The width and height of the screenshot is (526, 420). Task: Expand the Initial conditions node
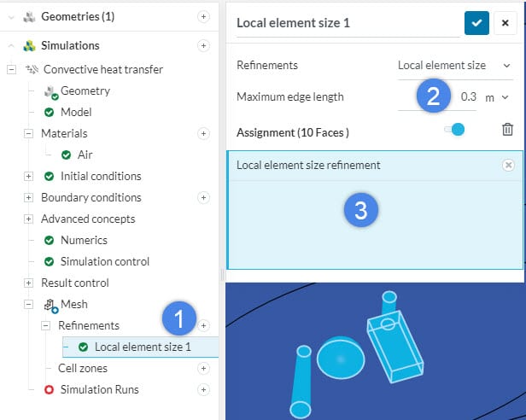[28, 176]
